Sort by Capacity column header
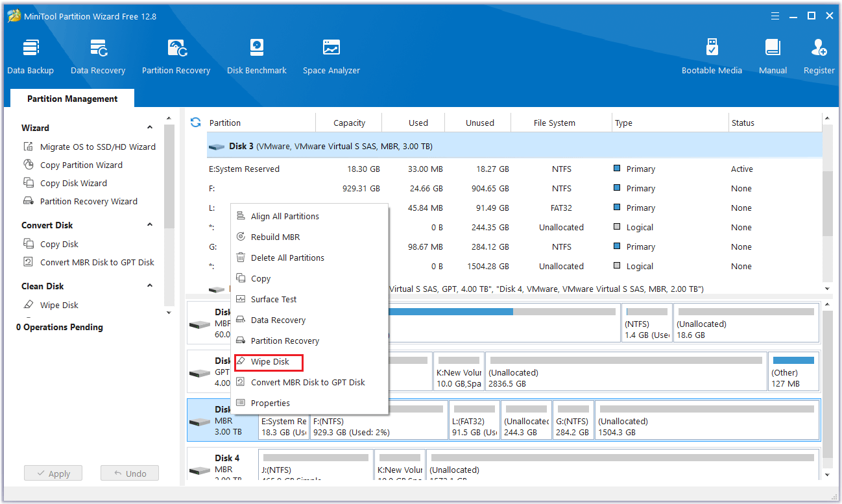842x504 pixels. pyautogui.click(x=349, y=123)
